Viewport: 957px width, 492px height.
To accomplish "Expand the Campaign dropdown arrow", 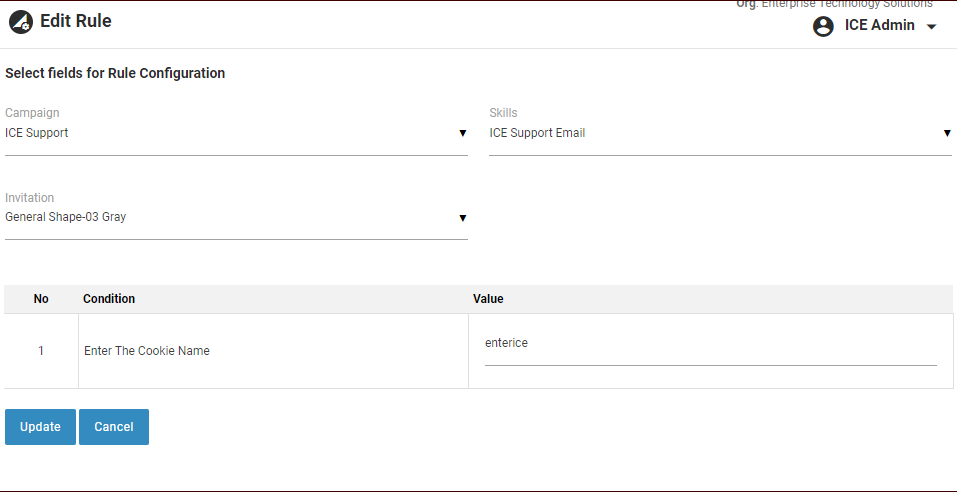I will pyautogui.click(x=462, y=133).
